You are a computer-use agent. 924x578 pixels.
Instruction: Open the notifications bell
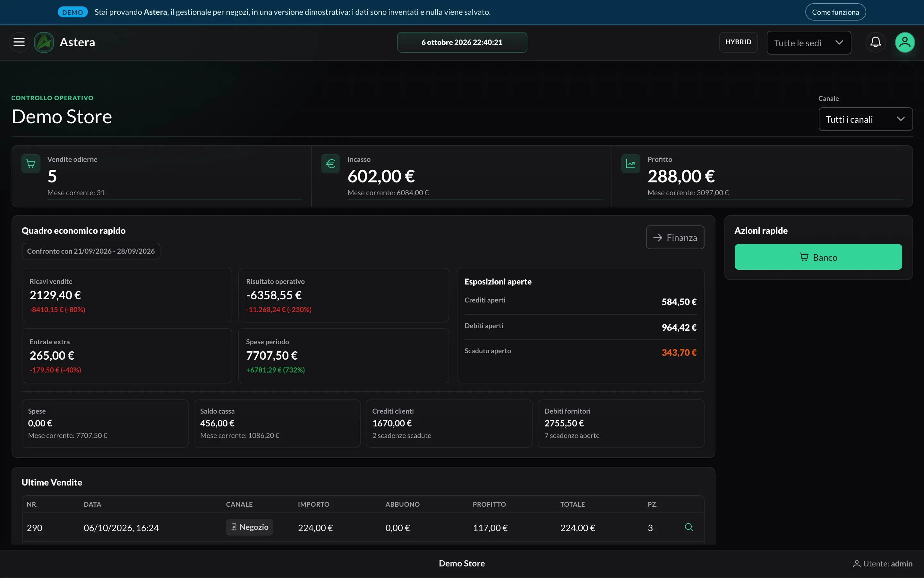(876, 42)
